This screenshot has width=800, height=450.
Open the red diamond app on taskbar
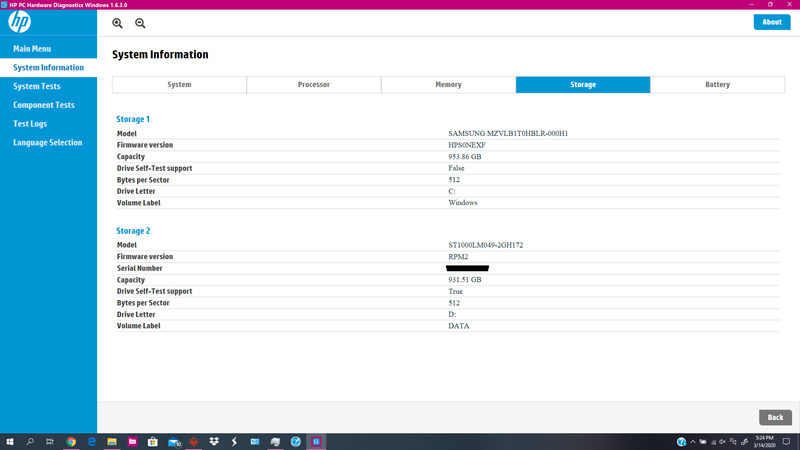click(193, 442)
